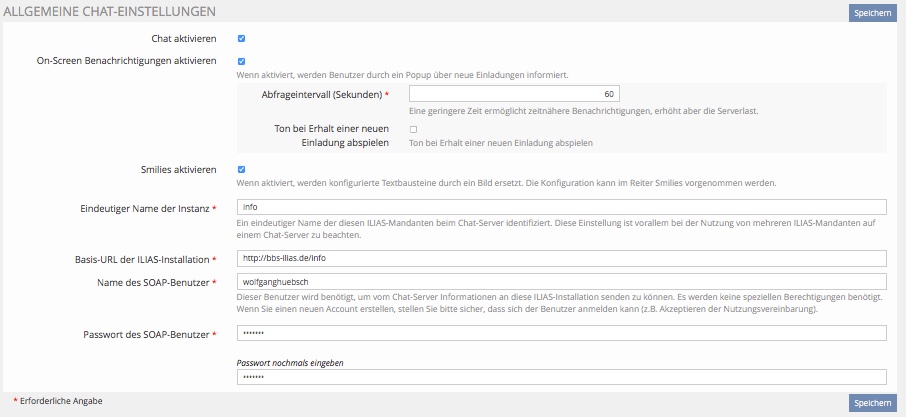Click the Basis-URL input containing http://bbs-ilias.de/info
The image size is (906, 417).
561,258
